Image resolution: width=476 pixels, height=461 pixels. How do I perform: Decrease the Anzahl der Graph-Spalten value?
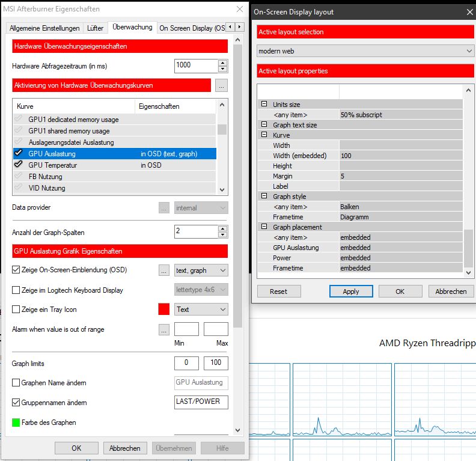pos(223,235)
